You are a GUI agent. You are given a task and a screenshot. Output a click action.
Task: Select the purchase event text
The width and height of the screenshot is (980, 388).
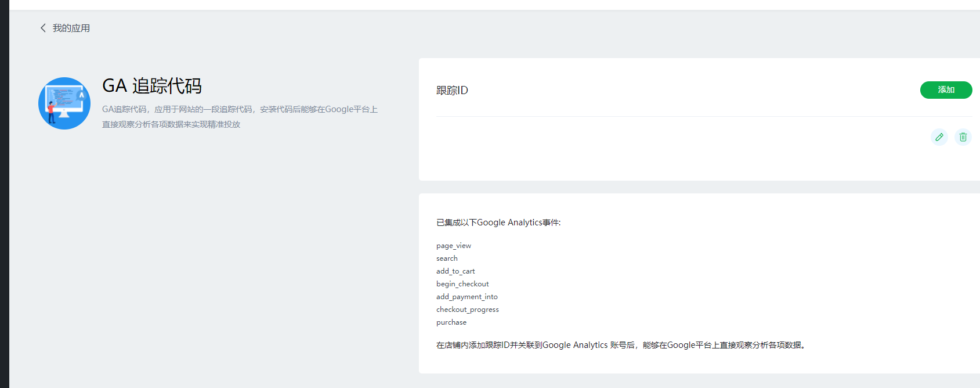[451, 322]
